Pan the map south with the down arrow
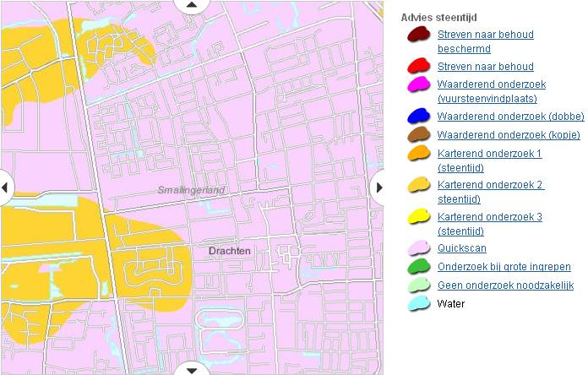The width and height of the screenshot is (588, 375). pos(192,370)
